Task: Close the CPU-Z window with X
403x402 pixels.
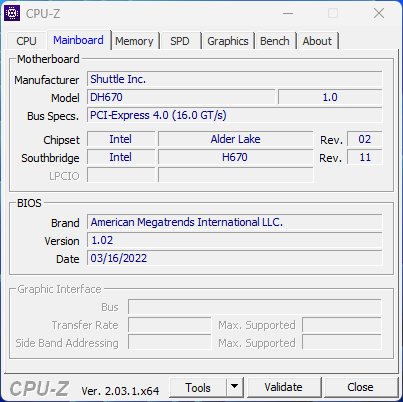Action: click(379, 14)
